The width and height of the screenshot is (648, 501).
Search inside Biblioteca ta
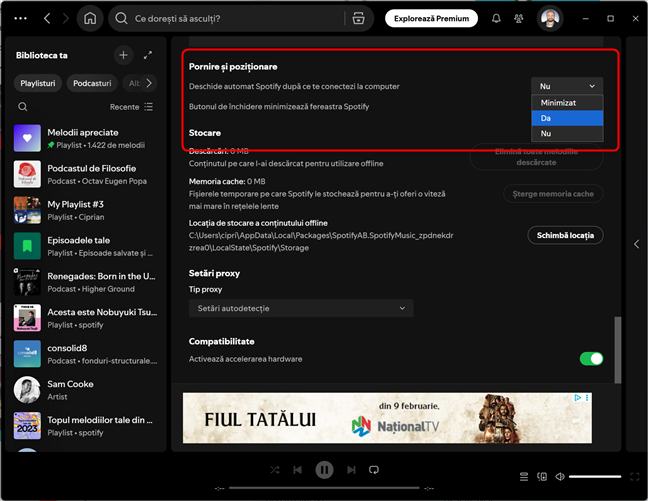23,107
